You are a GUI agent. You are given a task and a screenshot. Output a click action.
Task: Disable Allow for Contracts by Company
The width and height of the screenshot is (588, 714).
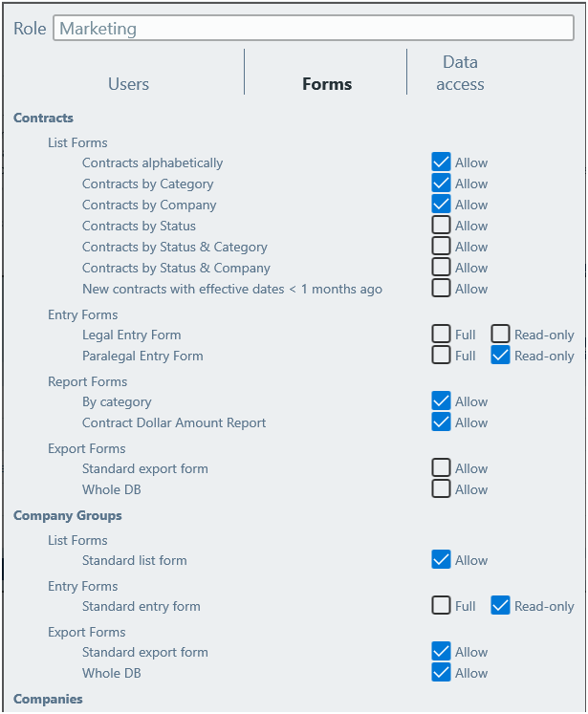point(441,206)
